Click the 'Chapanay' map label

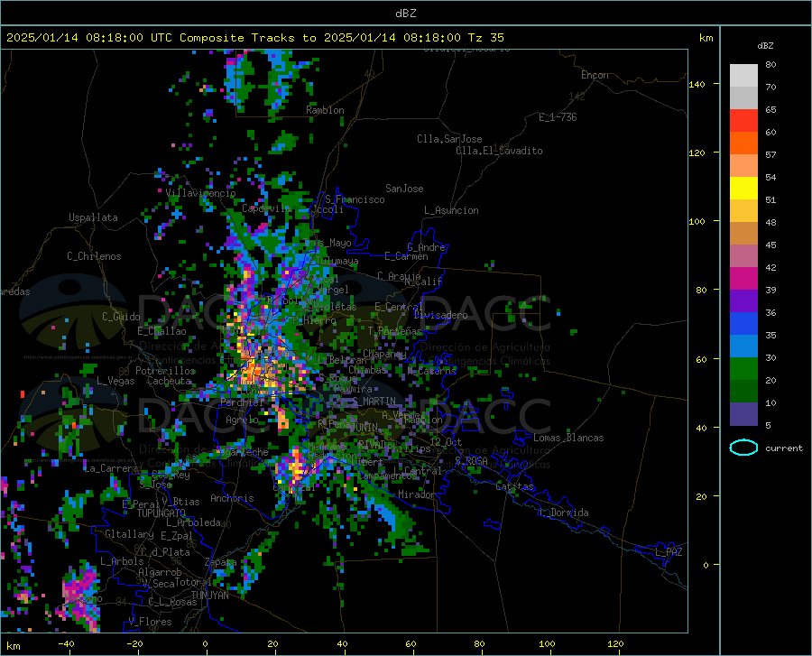pyautogui.click(x=384, y=354)
